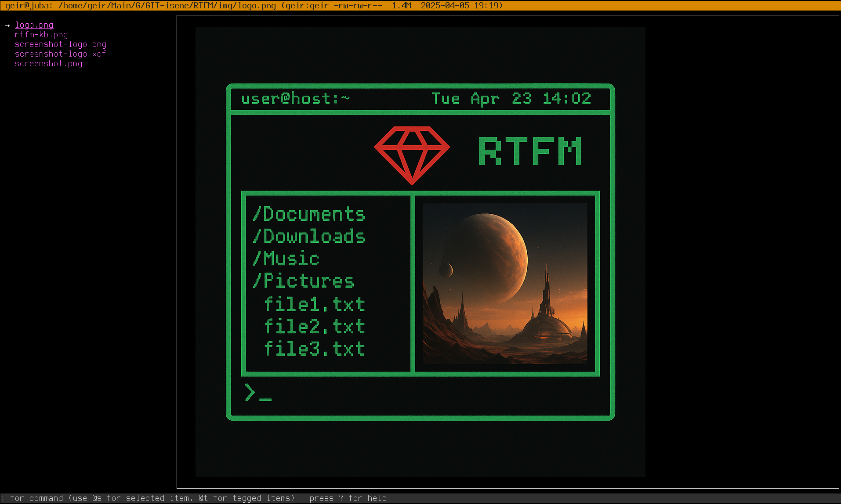Click the geir@juba host label
Screen dimensions: 841x504
click(x=27, y=6)
